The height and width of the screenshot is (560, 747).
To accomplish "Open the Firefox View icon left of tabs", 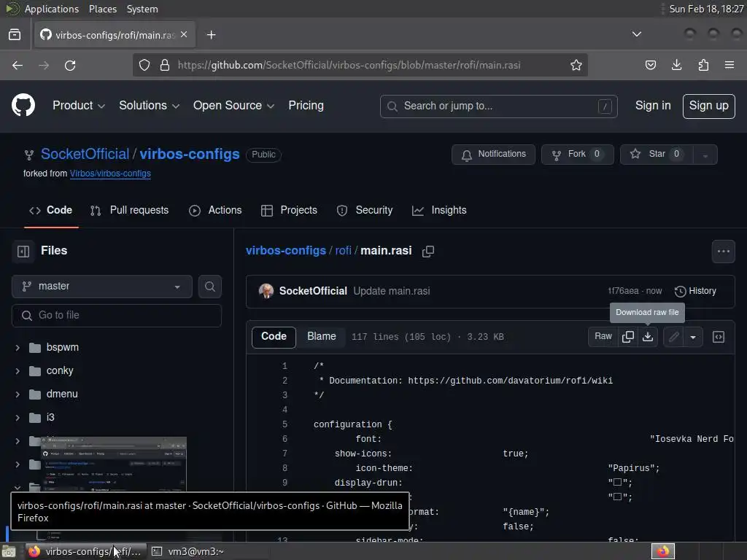I will [15, 35].
